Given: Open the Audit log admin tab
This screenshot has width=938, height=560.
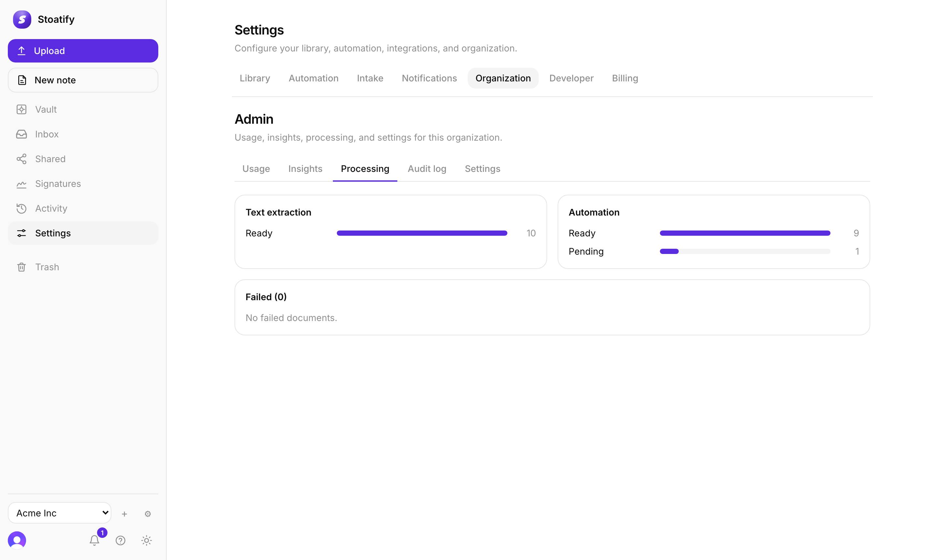Looking at the screenshot, I should pos(427,169).
